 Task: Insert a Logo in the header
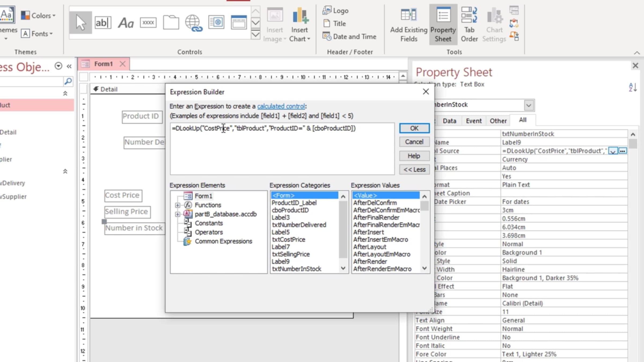coord(335,11)
